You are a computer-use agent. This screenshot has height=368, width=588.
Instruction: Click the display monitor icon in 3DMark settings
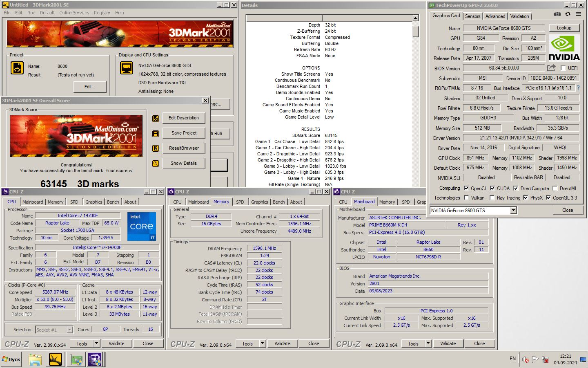point(127,68)
